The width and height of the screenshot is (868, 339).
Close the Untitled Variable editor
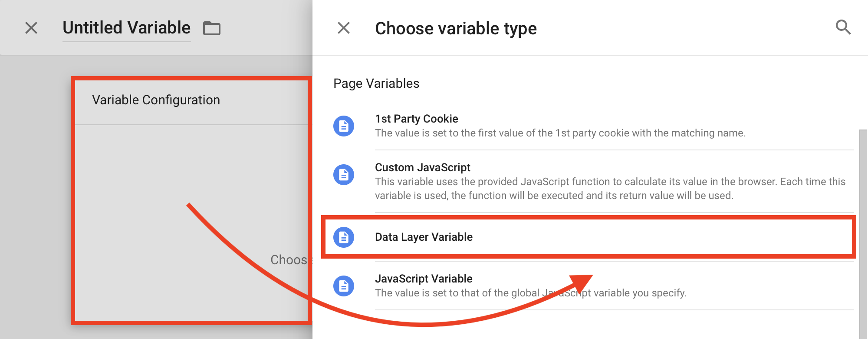(x=31, y=28)
